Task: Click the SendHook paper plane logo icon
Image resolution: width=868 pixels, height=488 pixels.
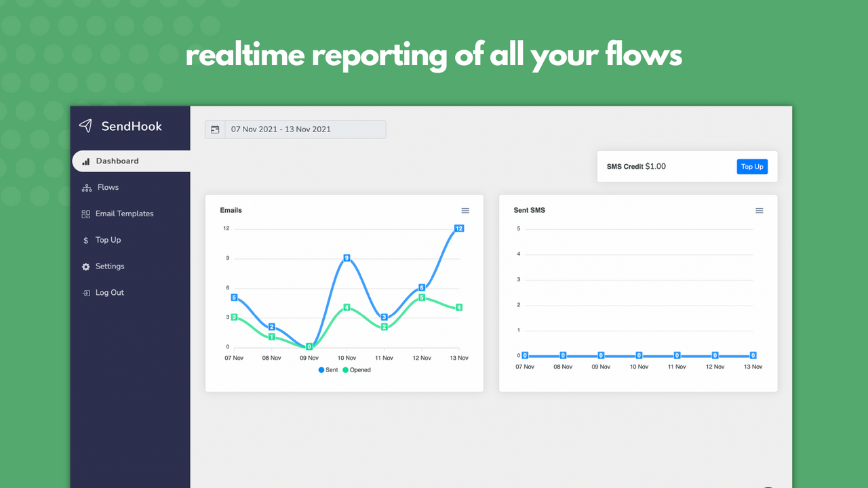Action: (x=85, y=125)
